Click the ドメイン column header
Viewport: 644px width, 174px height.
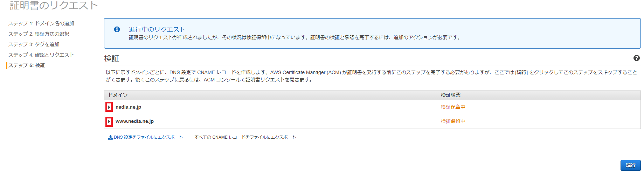click(118, 95)
